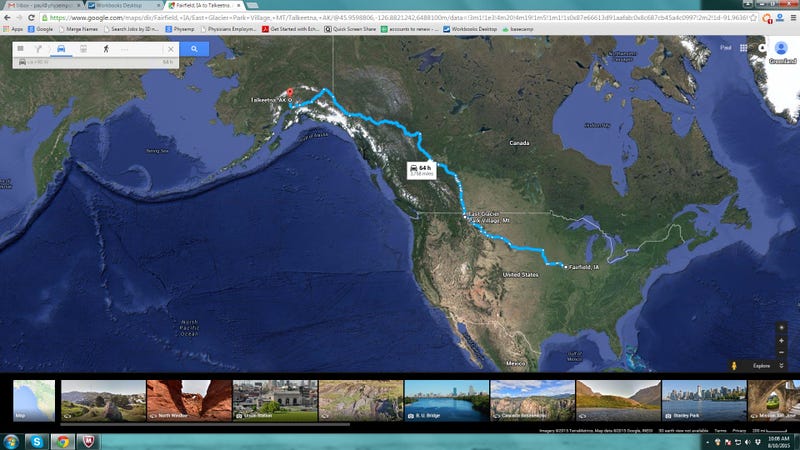Expand the collapsed route details row
The image size is (800, 450).
[x=95, y=62]
